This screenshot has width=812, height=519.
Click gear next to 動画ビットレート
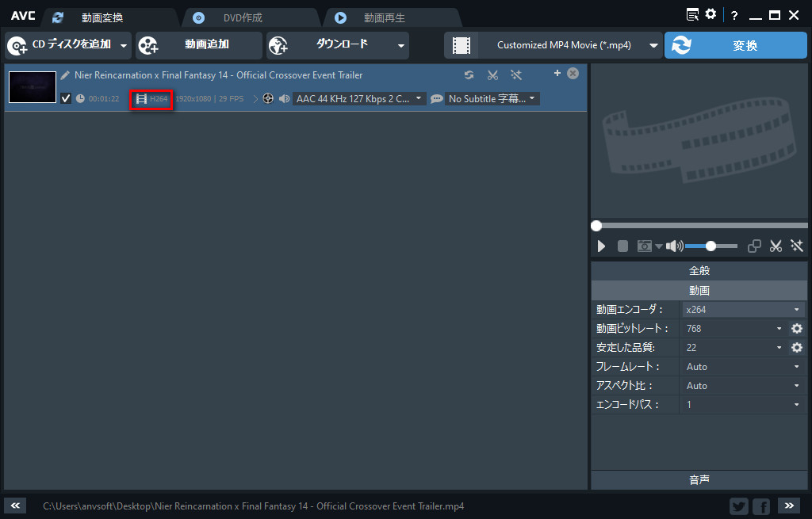pyautogui.click(x=797, y=329)
